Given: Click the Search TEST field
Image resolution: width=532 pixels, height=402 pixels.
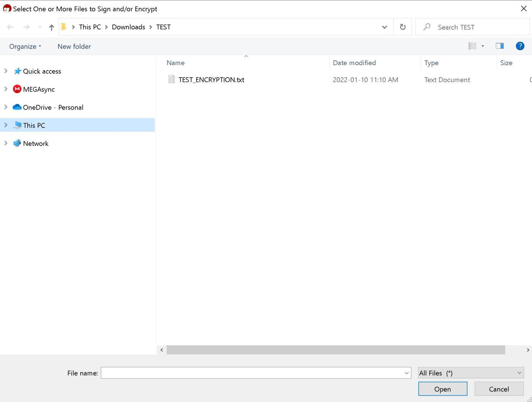Looking at the screenshot, I should [x=472, y=27].
